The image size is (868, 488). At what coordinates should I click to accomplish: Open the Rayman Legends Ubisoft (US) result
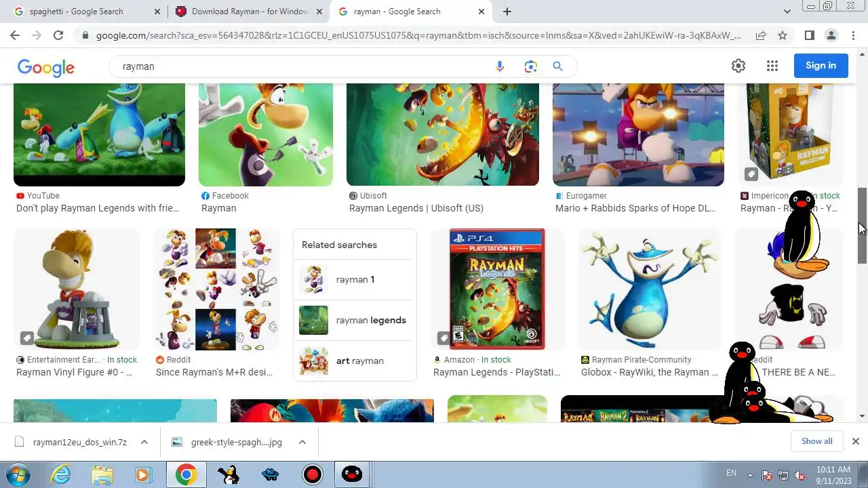416,208
